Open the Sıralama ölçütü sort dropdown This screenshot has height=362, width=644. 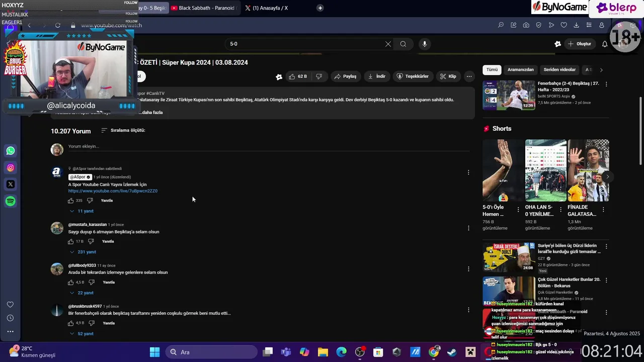click(x=123, y=130)
